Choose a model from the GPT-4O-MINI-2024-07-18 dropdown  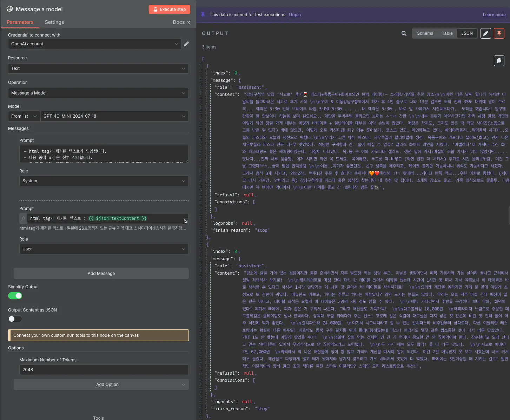(x=114, y=116)
